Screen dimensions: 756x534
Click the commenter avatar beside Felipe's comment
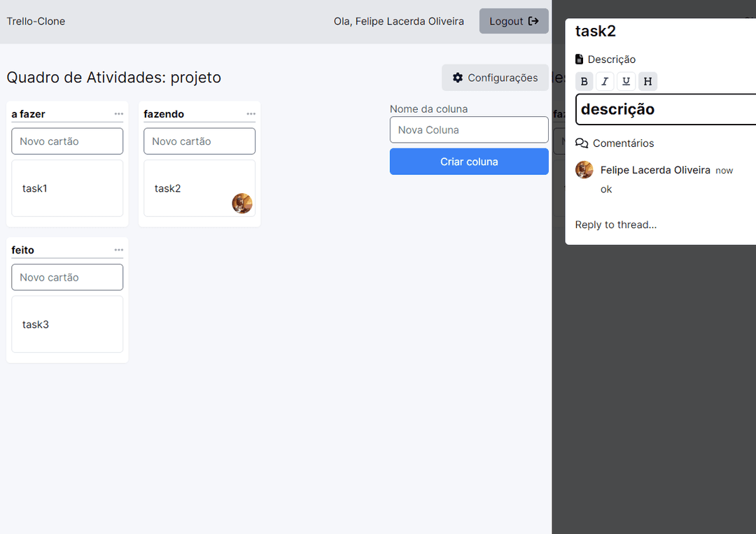pyautogui.click(x=584, y=170)
